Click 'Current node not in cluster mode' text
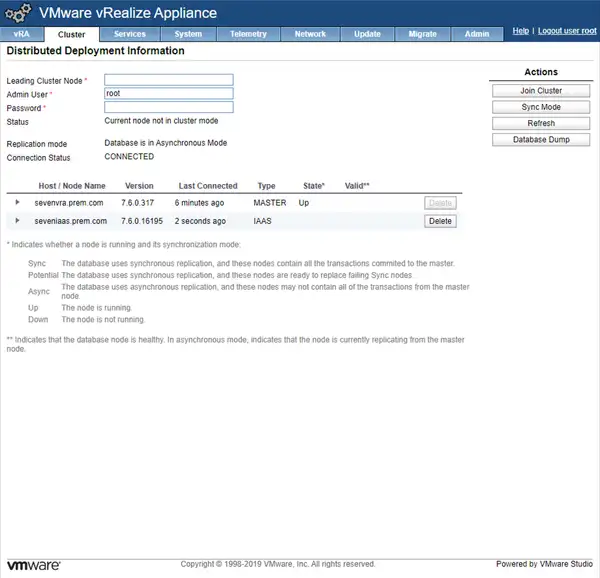The height and width of the screenshot is (578, 600). click(x=161, y=120)
